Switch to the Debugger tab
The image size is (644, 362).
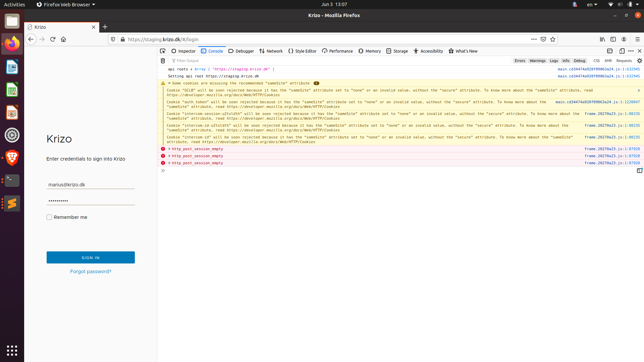coord(241,51)
